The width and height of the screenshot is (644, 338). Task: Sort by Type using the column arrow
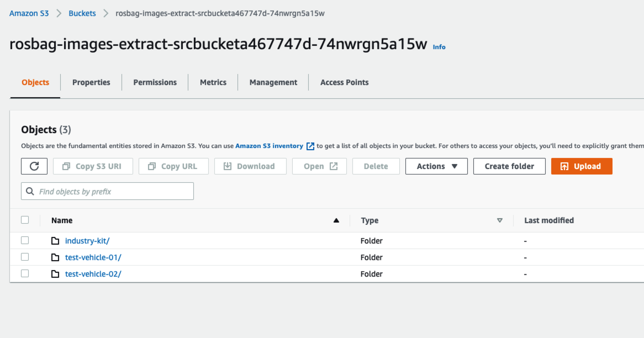[500, 220]
